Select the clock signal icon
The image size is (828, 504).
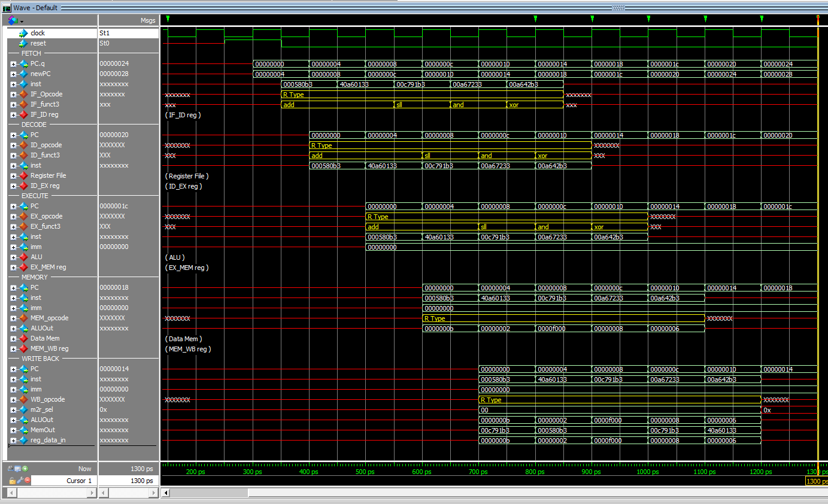click(x=23, y=33)
